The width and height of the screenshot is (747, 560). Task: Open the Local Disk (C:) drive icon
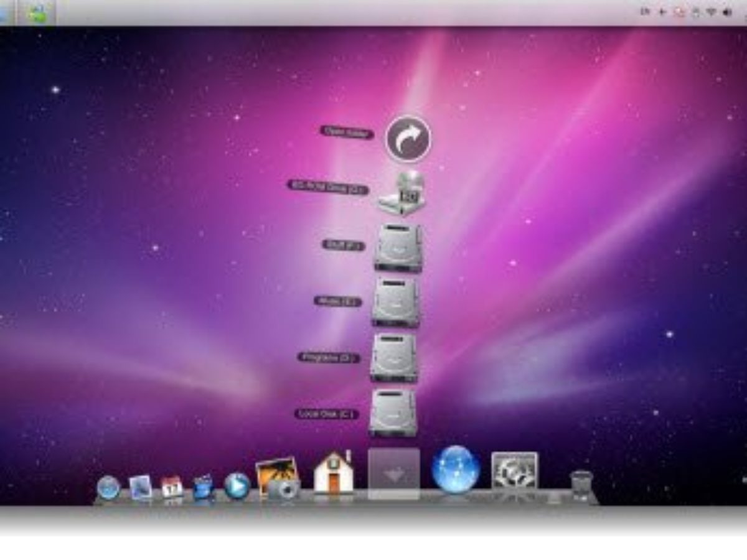[x=393, y=413]
